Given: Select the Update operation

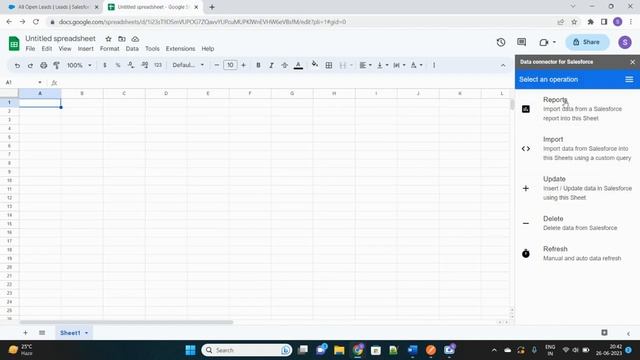Looking at the screenshot, I should tap(577, 188).
